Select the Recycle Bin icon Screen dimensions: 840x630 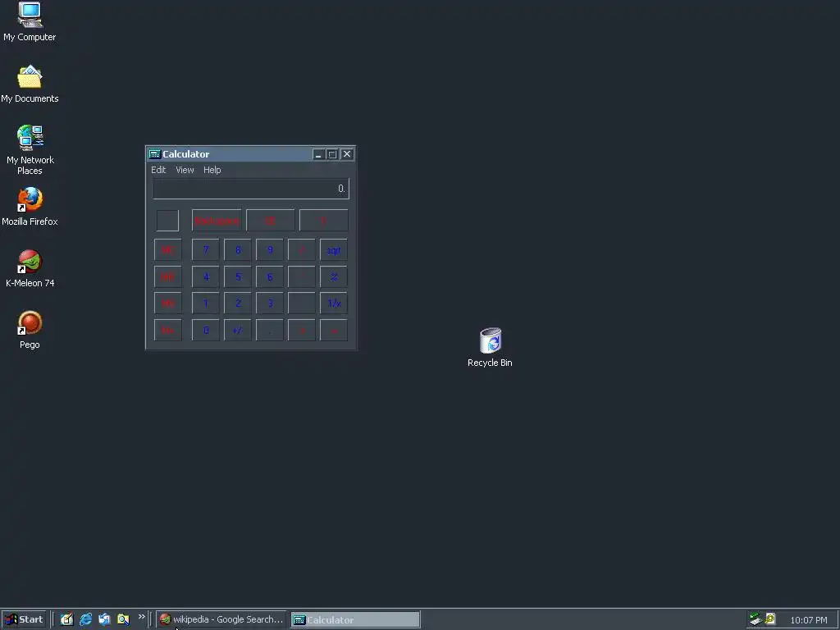tap(490, 347)
